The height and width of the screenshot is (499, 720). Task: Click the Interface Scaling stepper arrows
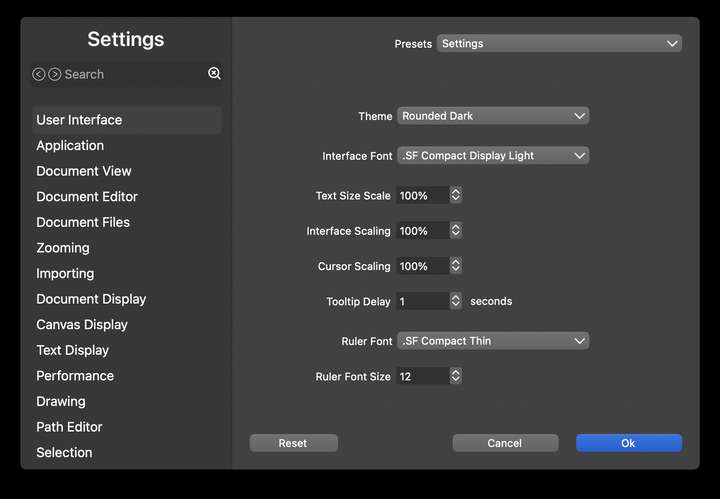pos(456,230)
